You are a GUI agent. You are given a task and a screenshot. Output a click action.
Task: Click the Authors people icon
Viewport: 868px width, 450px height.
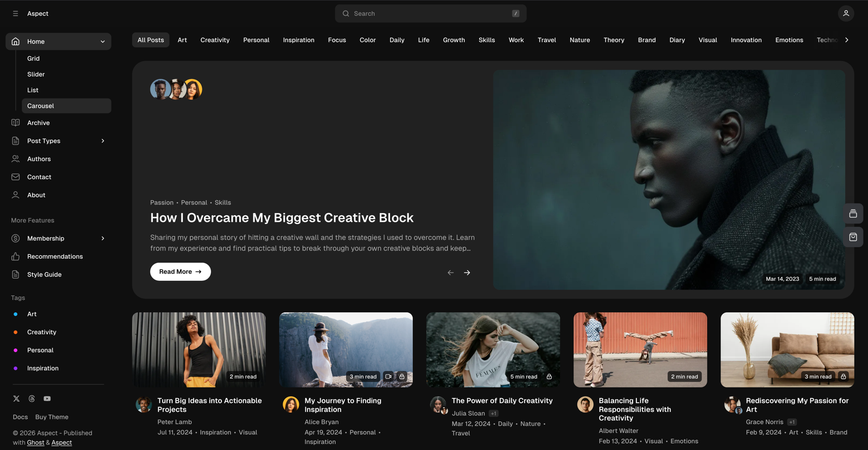click(x=16, y=159)
